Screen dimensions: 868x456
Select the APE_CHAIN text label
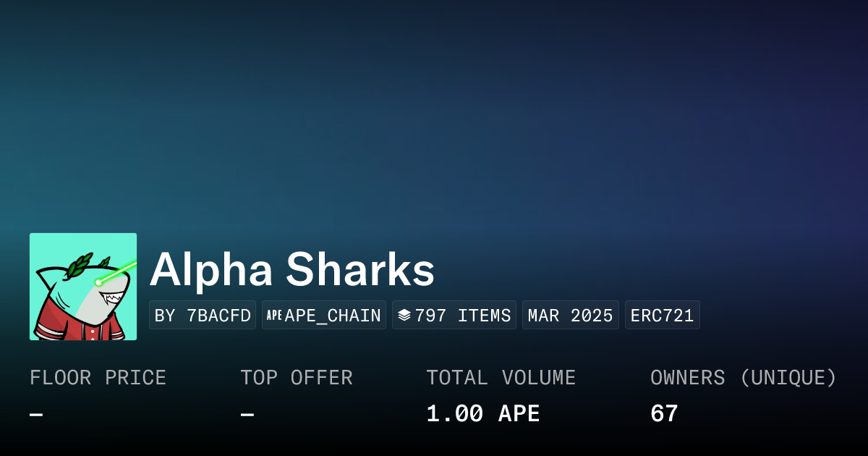333,316
